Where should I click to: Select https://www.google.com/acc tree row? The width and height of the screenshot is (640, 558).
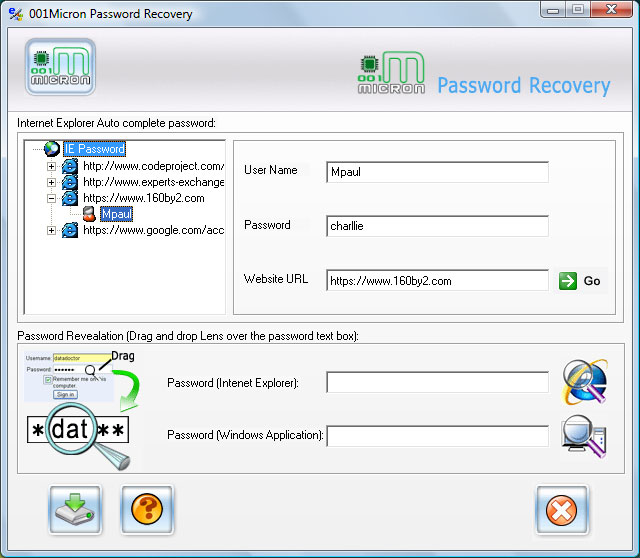point(153,230)
